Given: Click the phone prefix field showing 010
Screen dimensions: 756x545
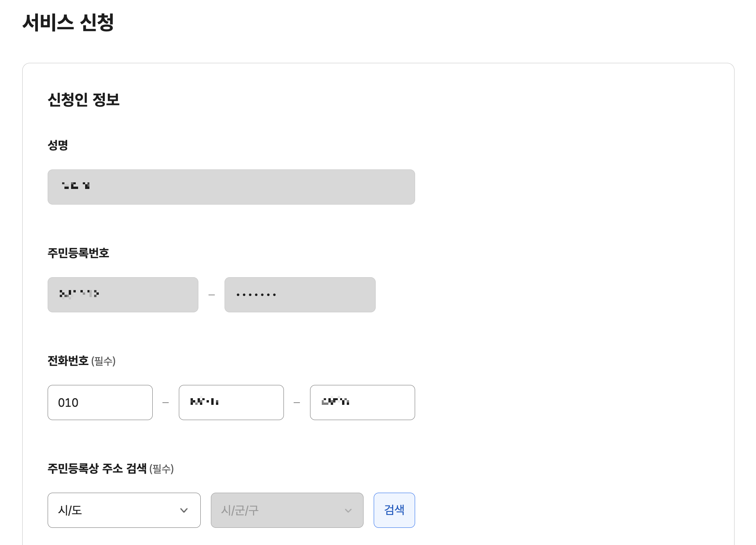Looking at the screenshot, I should (100, 403).
